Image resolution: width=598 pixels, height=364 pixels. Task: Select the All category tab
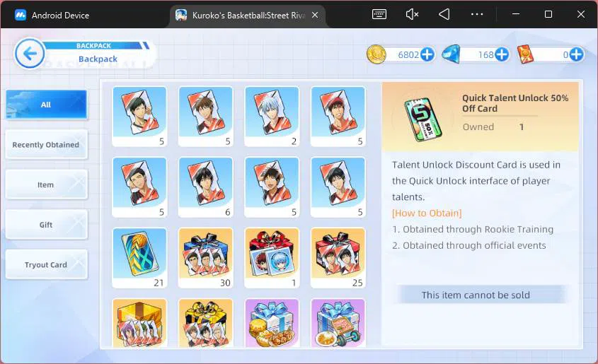click(46, 105)
